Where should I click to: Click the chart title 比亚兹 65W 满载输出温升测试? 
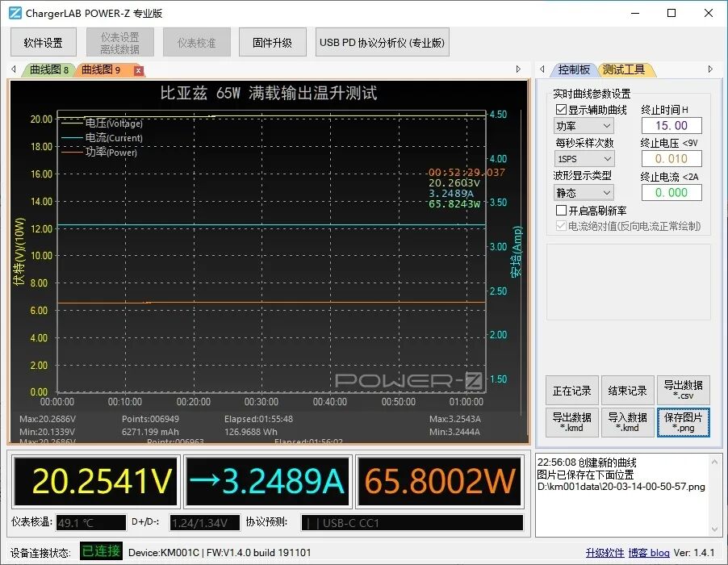coord(268,92)
